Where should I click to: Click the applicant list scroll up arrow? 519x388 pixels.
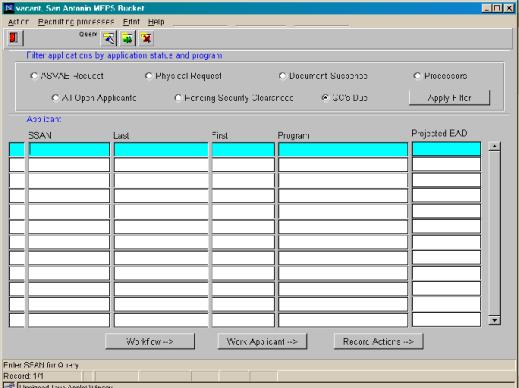(494, 146)
